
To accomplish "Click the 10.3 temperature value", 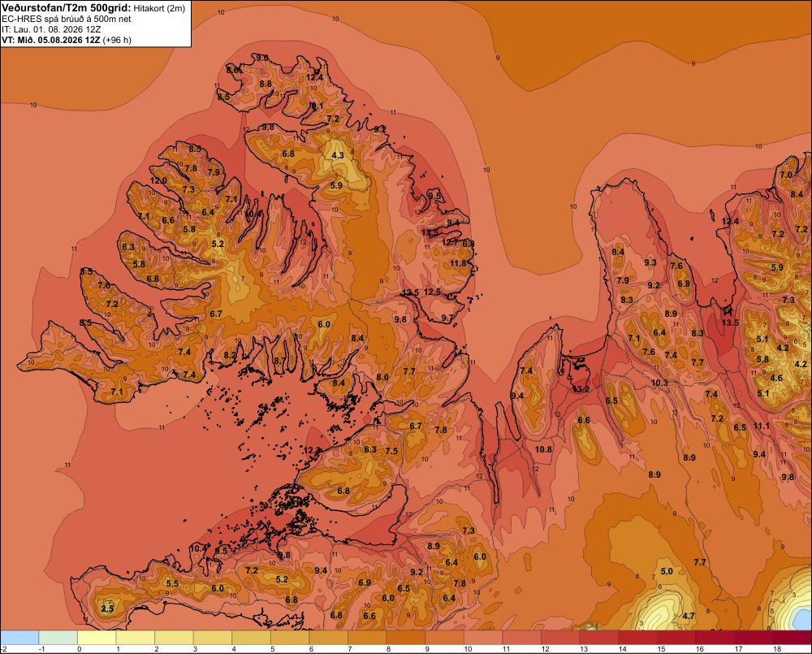I will coord(659,383).
